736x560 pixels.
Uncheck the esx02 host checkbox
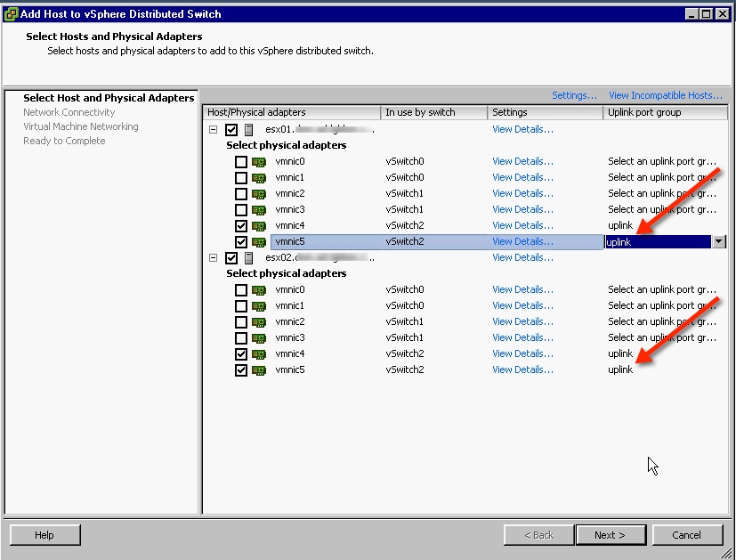231,257
